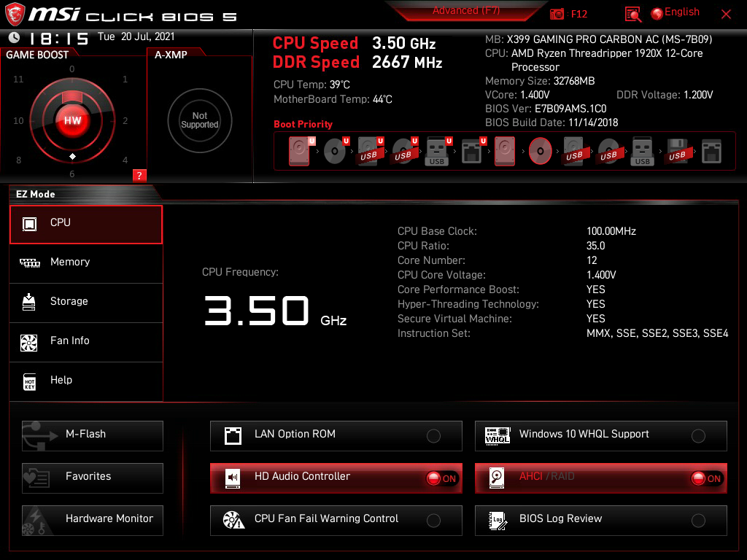Enable LAN Option ROM
Screen dimensions: 747x560
click(336, 436)
